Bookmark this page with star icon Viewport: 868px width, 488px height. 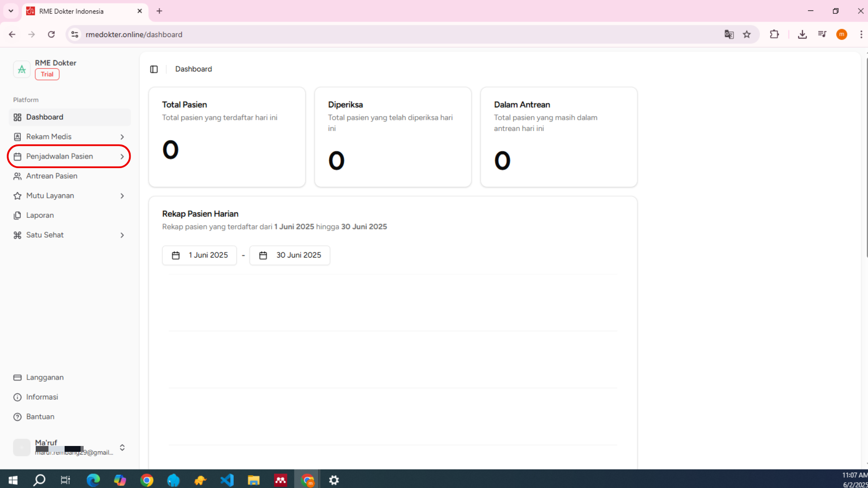pos(747,34)
